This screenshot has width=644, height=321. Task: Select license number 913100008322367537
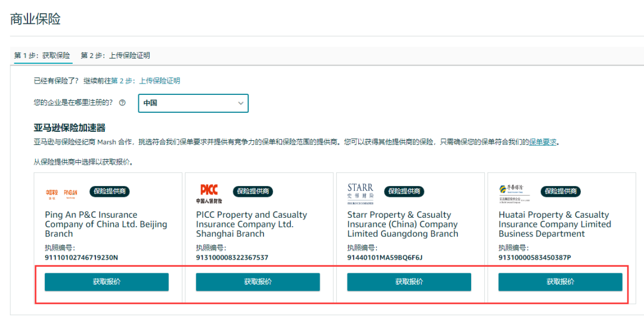tap(232, 258)
